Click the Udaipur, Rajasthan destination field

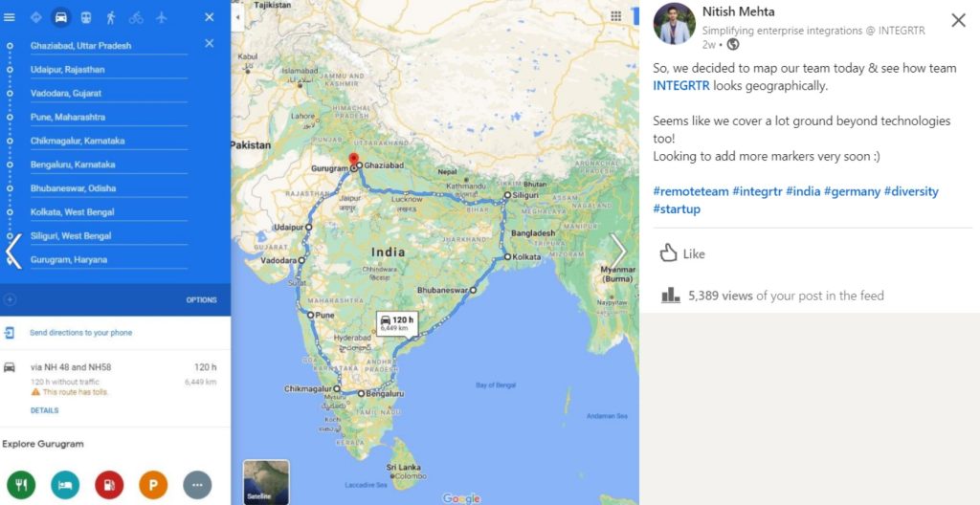pyautogui.click(x=109, y=70)
